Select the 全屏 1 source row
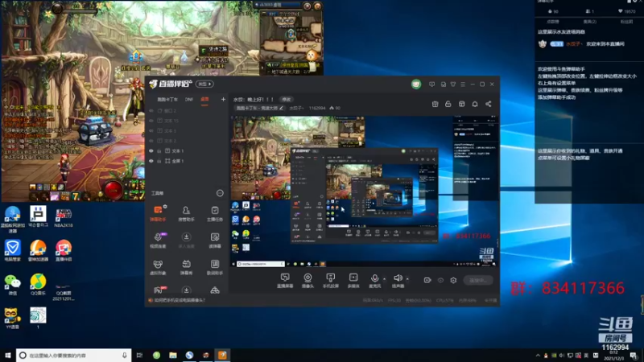The height and width of the screenshot is (362, 644). (x=186, y=161)
